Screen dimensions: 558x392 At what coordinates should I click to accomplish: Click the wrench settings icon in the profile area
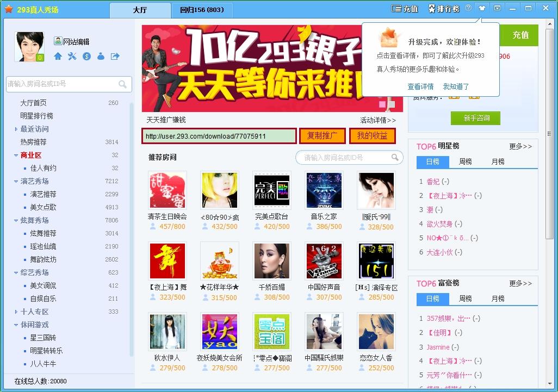[x=72, y=55]
